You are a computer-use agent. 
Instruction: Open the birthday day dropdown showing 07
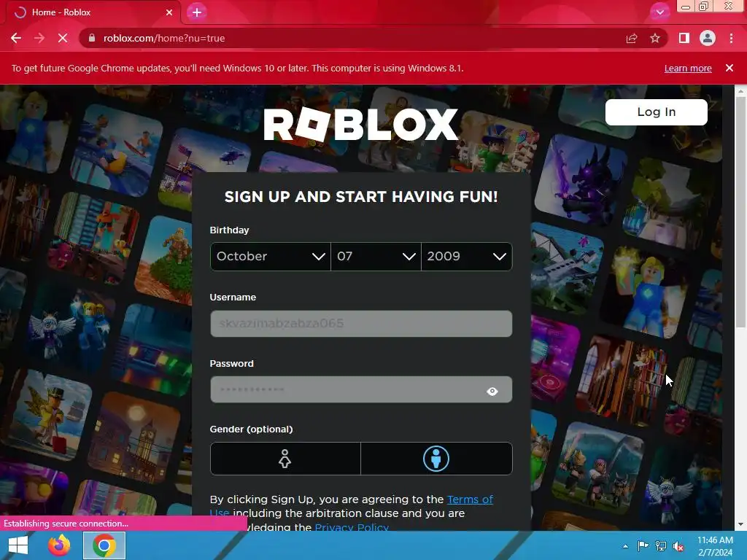click(376, 256)
